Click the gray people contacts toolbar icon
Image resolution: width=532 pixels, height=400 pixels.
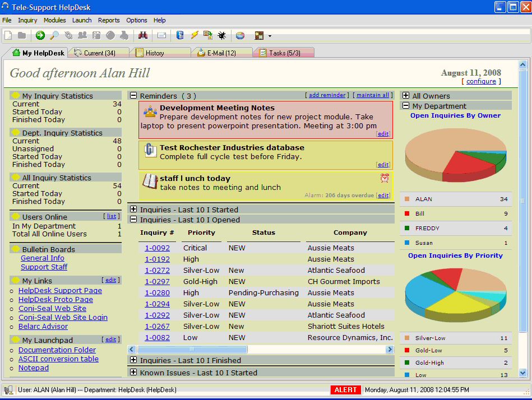click(x=82, y=35)
